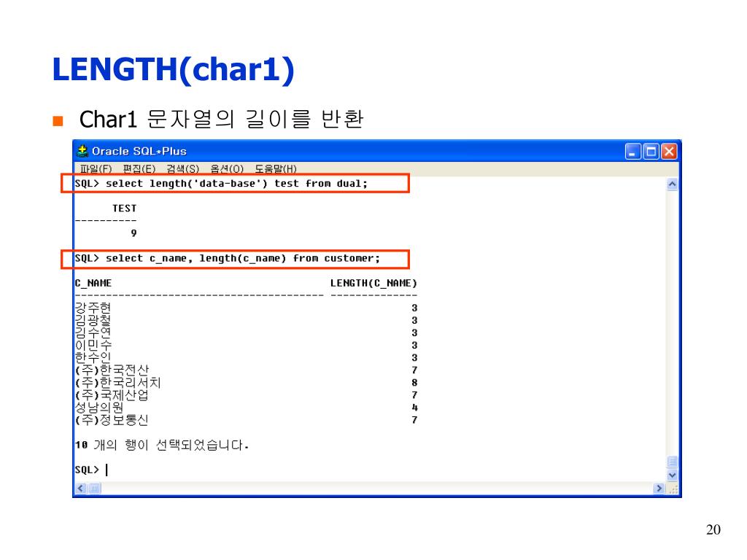Screen dimensions: 747x560
Task: Click the vertical scrollbar down arrow
Action: (x=672, y=475)
